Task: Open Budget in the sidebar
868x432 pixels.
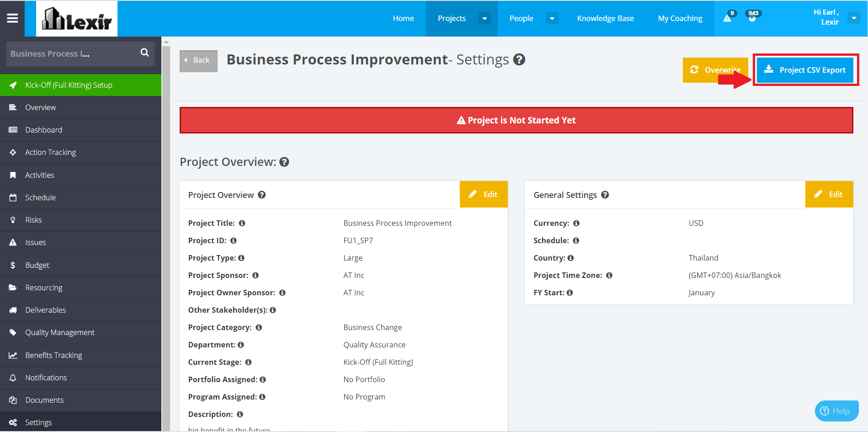Action: [x=80, y=265]
